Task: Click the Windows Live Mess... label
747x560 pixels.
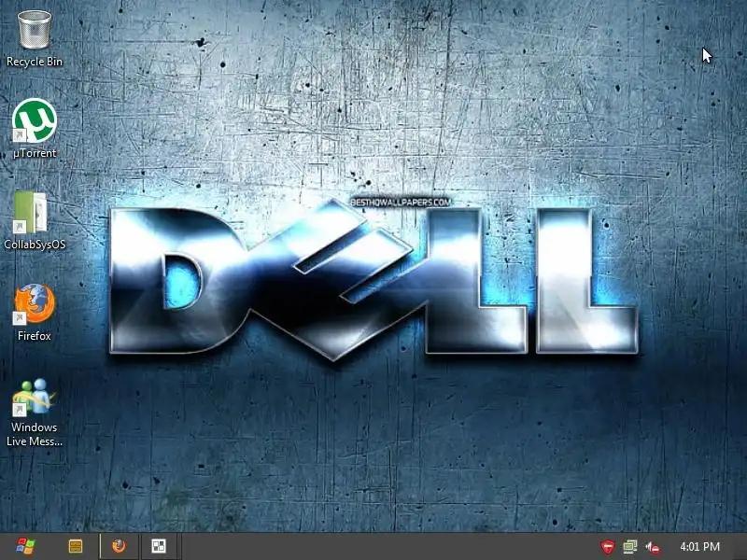Action: tap(35, 434)
